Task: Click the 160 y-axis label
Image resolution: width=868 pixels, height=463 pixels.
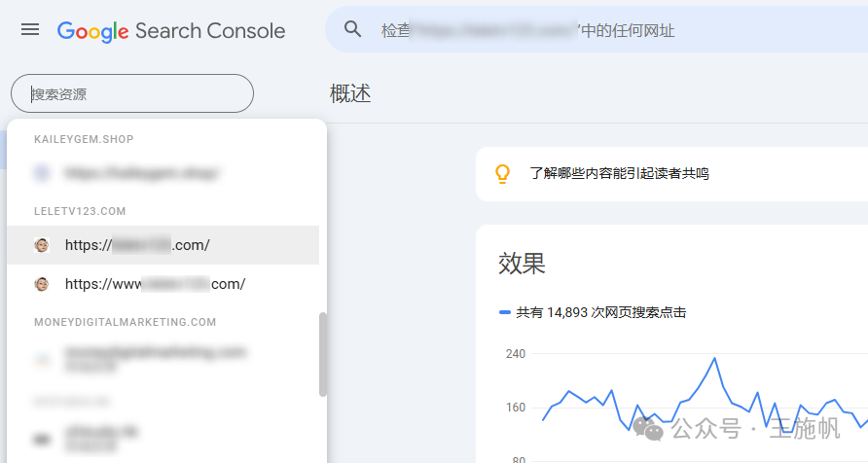Action: coord(516,408)
